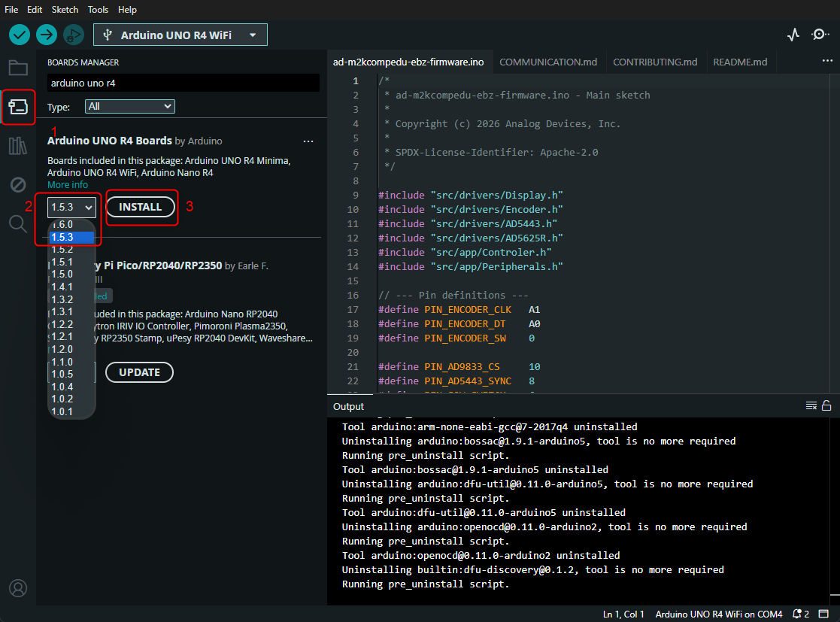The image size is (840, 622).
Task: Open more options for Arduino UNO R4 Boards
Action: 308,141
